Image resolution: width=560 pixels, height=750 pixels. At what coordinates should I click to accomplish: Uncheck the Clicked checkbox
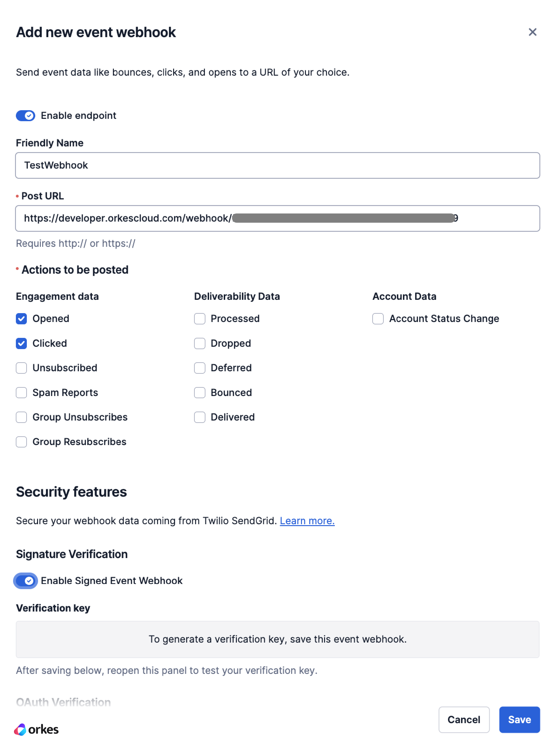(x=21, y=343)
